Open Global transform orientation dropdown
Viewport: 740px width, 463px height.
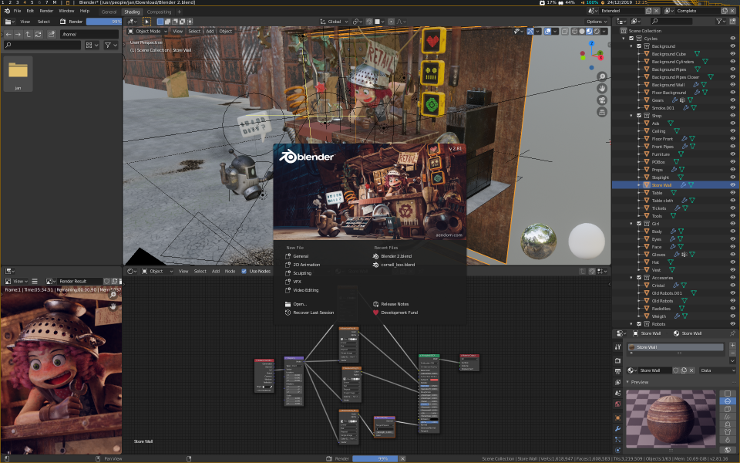pyautogui.click(x=334, y=21)
